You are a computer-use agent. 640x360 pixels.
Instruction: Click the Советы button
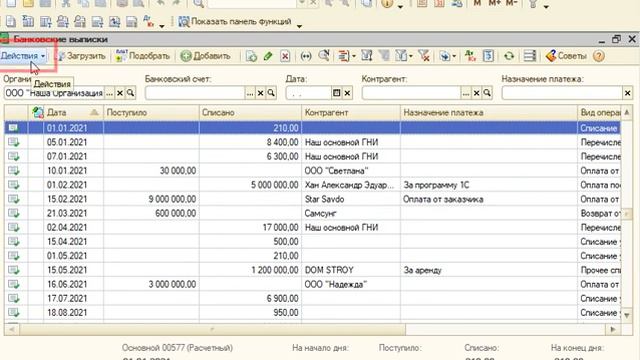coord(566,56)
